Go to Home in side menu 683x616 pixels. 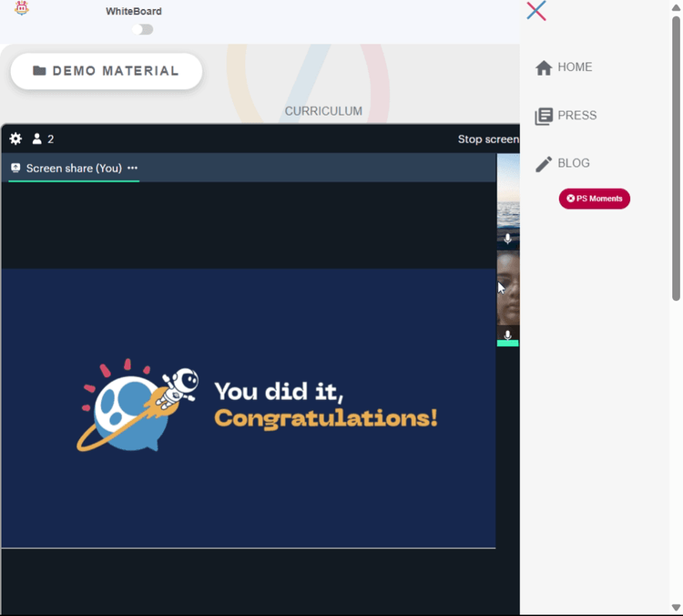pos(564,67)
